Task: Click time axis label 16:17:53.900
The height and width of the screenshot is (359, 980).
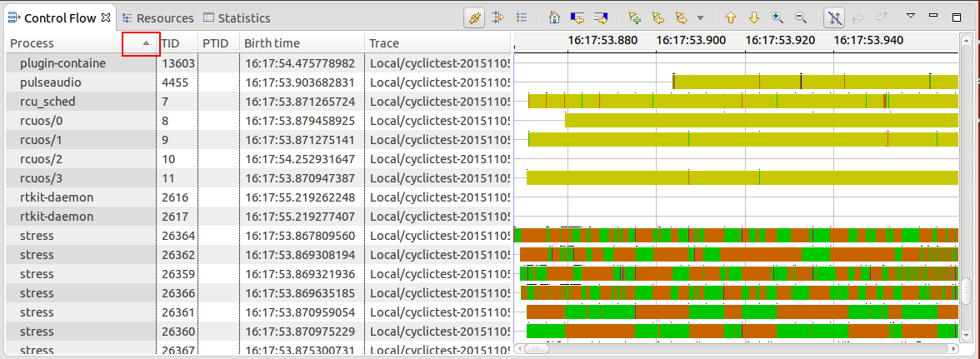Action: (692, 41)
